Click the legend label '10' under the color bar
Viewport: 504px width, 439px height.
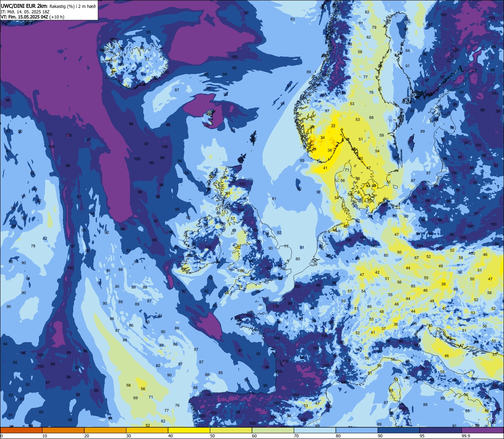tap(44, 436)
